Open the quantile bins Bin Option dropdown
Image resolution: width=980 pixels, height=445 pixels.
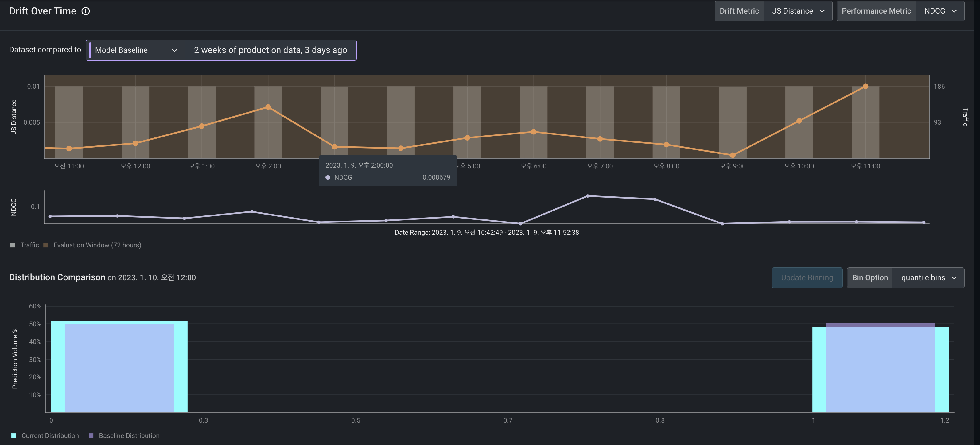pyautogui.click(x=928, y=278)
